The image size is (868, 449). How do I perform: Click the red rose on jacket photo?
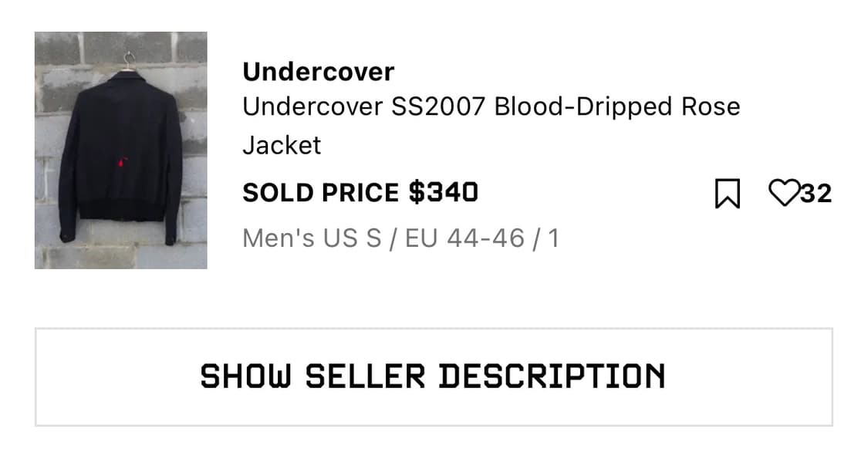[x=122, y=162]
